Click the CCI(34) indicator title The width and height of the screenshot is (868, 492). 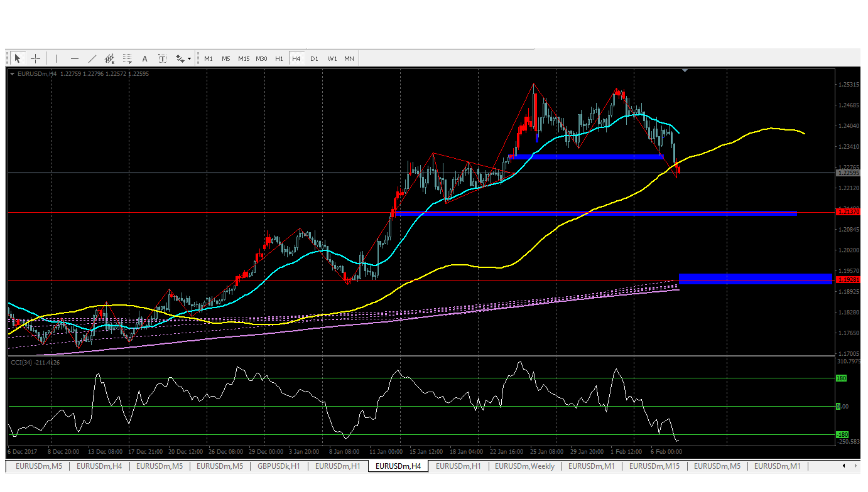35,362
